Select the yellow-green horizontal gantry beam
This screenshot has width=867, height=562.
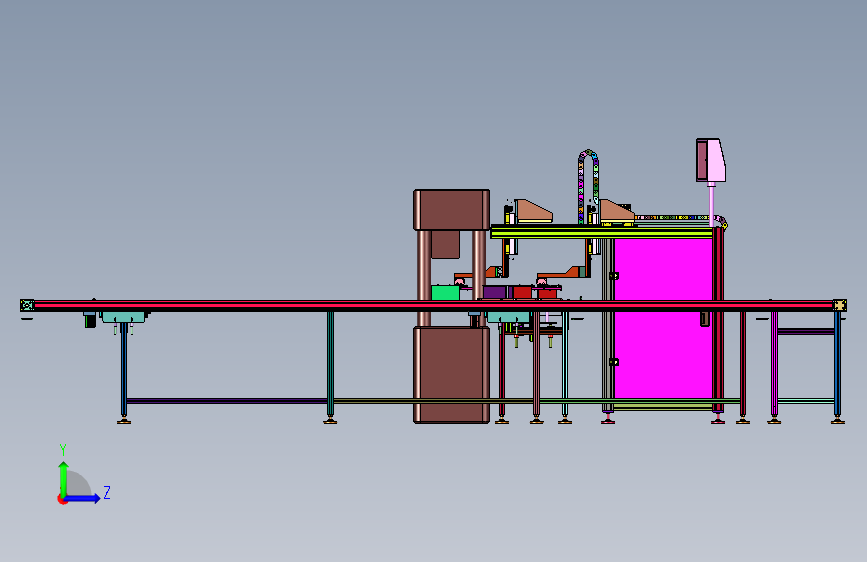click(601, 233)
